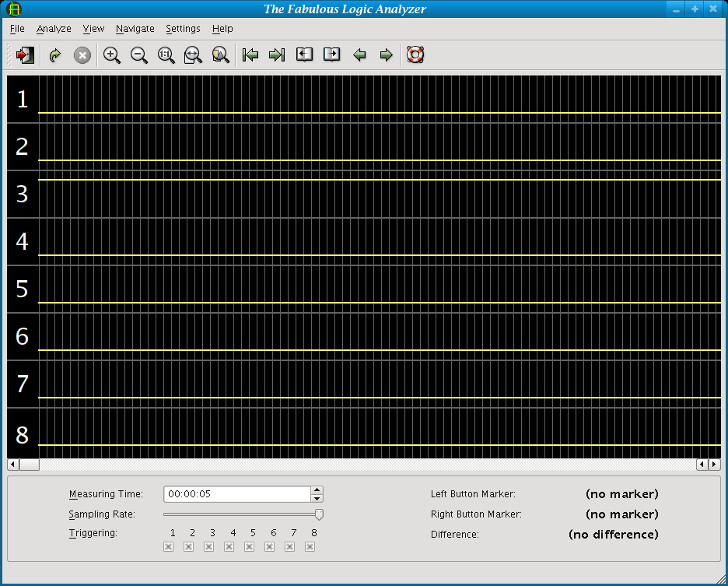
Task: Click the zoom out magnifier icon
Action: click(139, 55)
